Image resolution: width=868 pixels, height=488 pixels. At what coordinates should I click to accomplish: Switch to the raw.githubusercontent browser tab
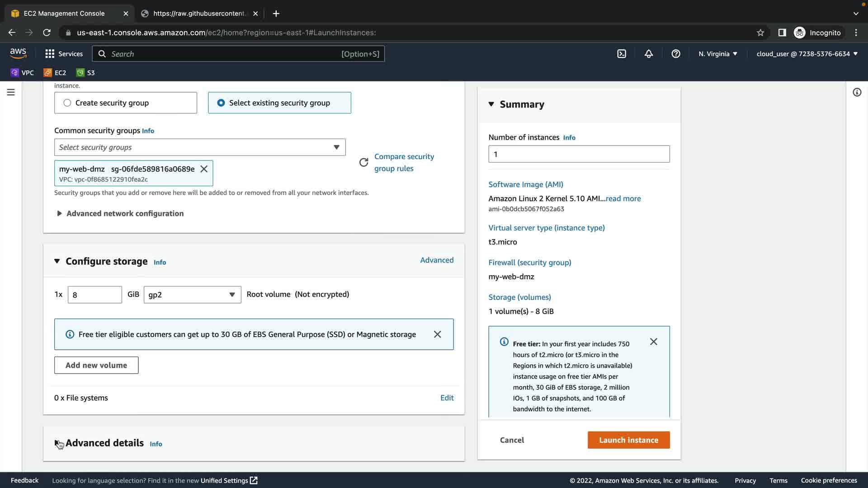coord(199,14)
